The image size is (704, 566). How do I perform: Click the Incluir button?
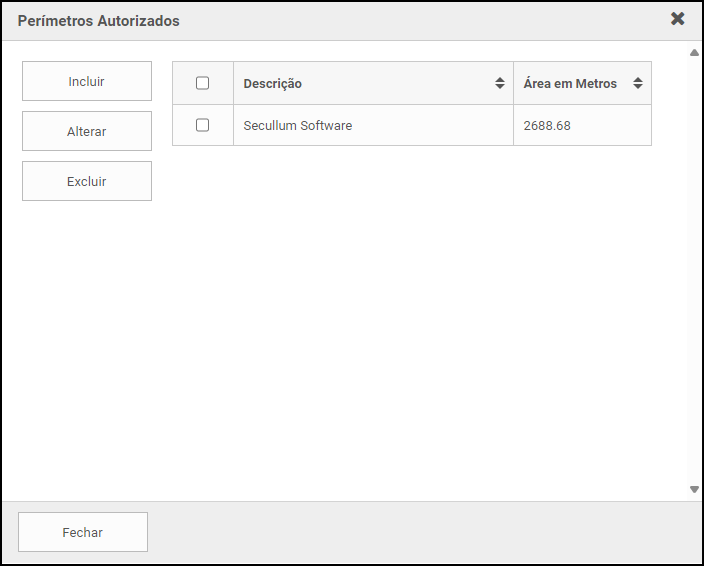tap(87, 82)
